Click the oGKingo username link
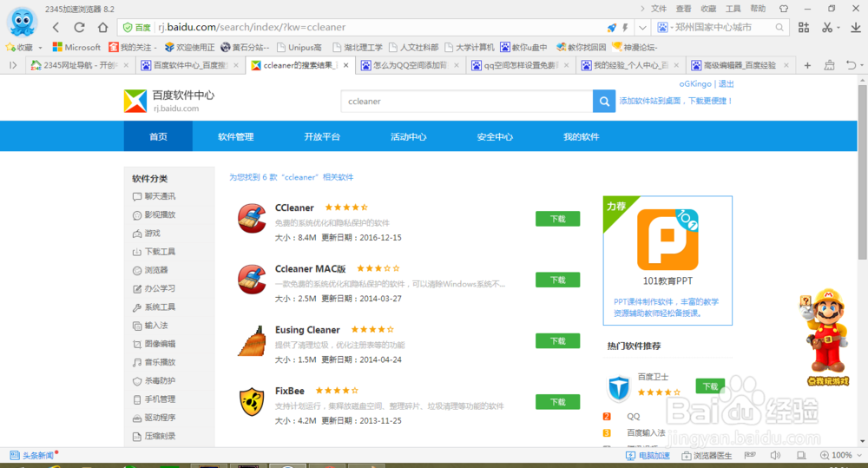This screenshot has width=868, height=468. [695, 84]
